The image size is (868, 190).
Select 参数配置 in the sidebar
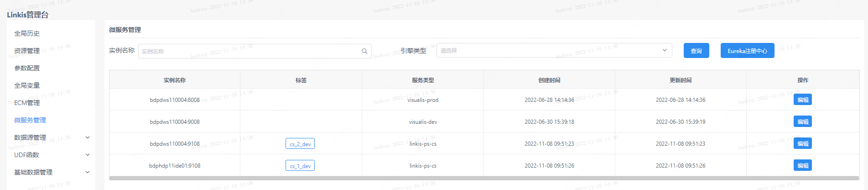tap(27, 68)
